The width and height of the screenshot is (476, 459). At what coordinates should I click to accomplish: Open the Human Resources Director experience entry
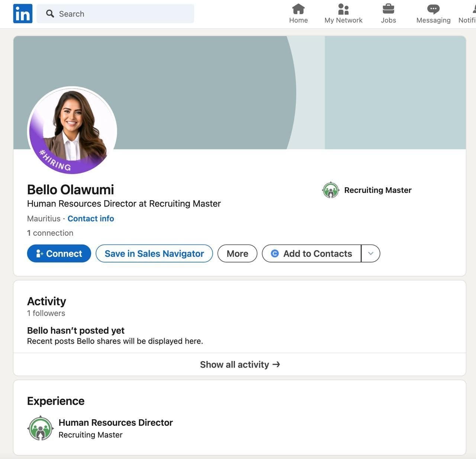coord(116,423)
